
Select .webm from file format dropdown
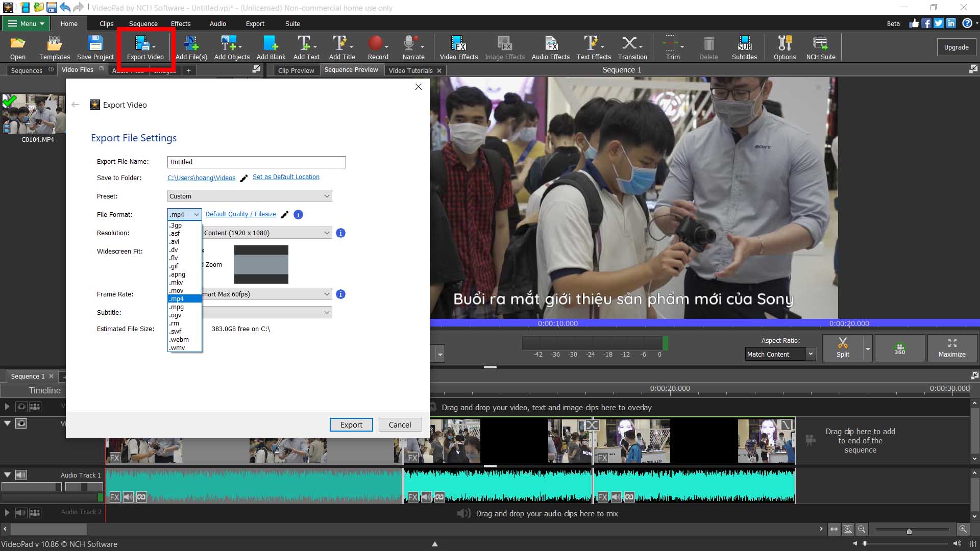[x=178, y=339]
